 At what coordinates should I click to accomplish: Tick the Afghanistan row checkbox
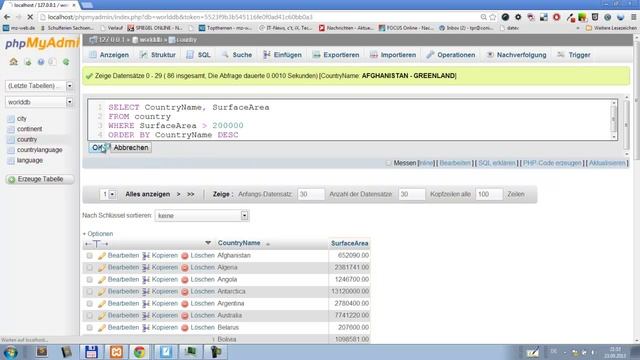pos(89,256)
